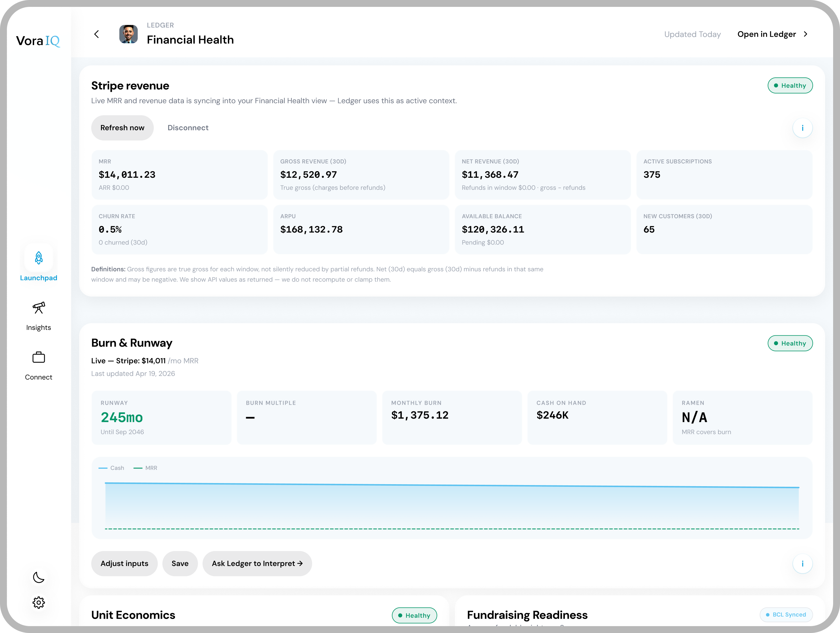This screenshot has width=840, height=633.
Task: Click Burn & Runway Healthy badge
Action: click(790, 343)
